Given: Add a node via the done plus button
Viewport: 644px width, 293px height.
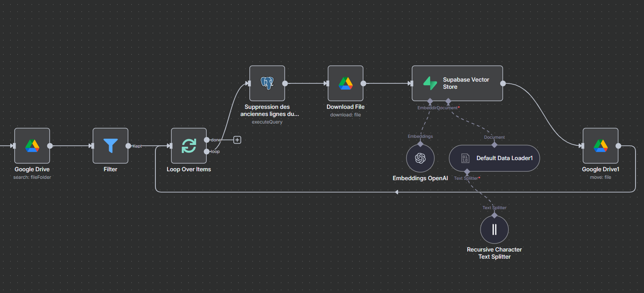Looking at the screenshot, I should 237,140.
